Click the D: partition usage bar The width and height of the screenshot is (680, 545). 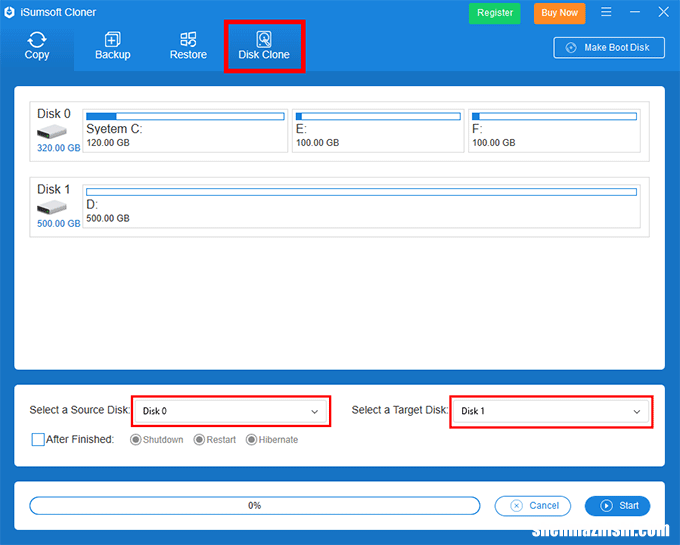click(x=361, y=192)
